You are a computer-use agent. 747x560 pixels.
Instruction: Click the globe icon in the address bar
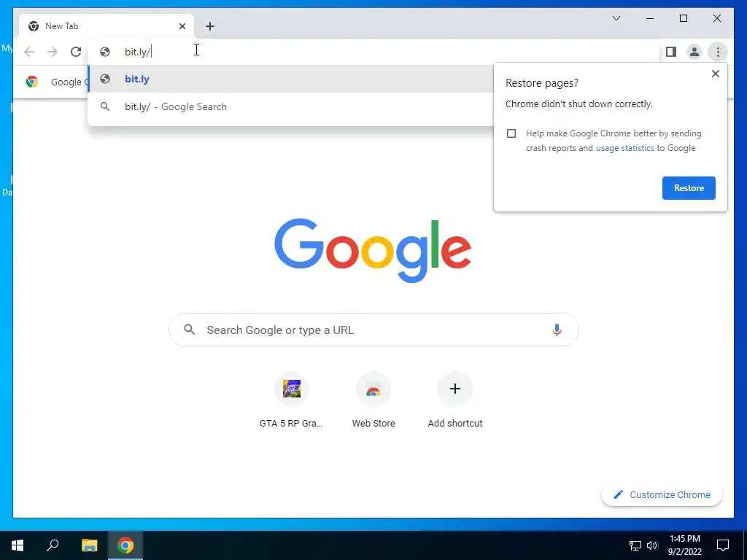(105, 52)
